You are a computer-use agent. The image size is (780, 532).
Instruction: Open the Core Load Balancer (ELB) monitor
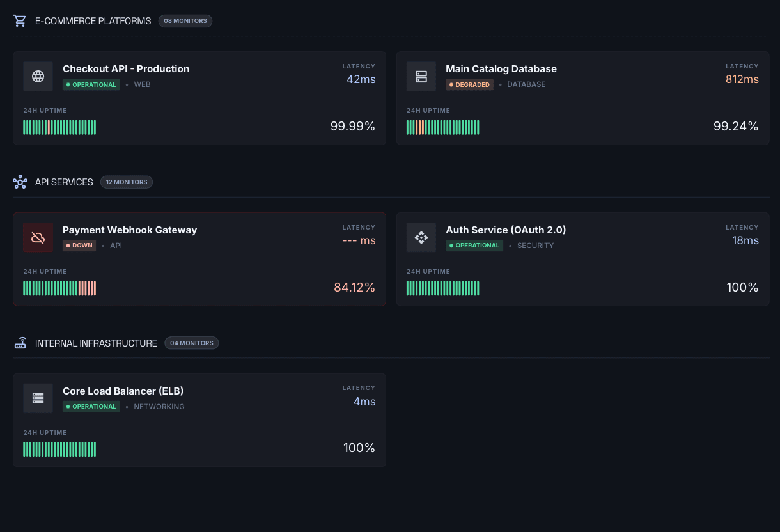[x=199, y=420]
